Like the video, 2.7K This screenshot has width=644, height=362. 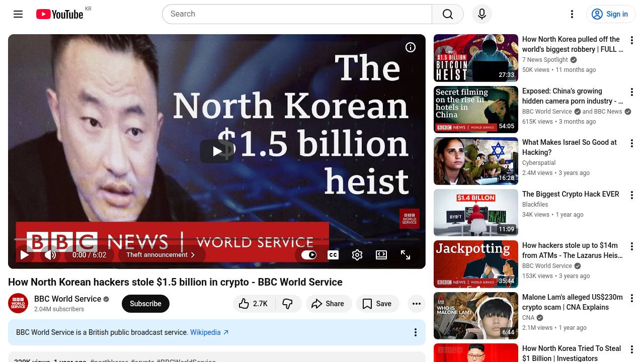click(x=254, y=304)
